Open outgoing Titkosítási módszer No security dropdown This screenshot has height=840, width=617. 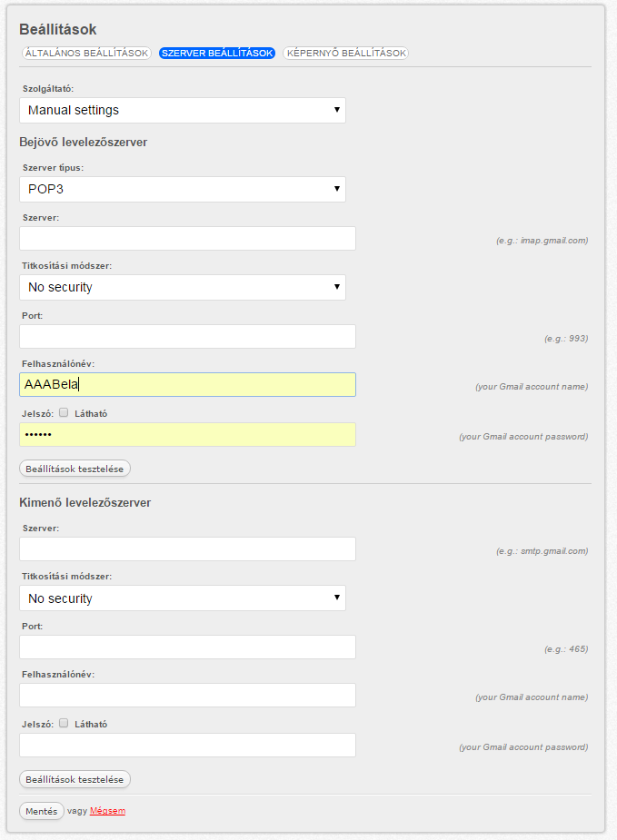[183, 598]
